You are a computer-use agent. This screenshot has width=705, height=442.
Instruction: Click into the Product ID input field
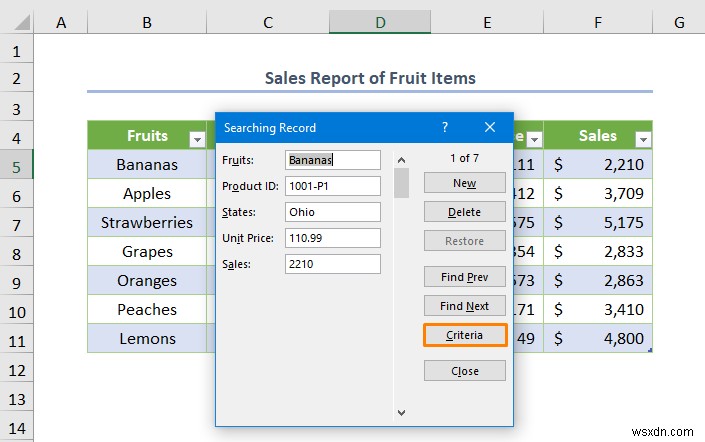[333, 186]
